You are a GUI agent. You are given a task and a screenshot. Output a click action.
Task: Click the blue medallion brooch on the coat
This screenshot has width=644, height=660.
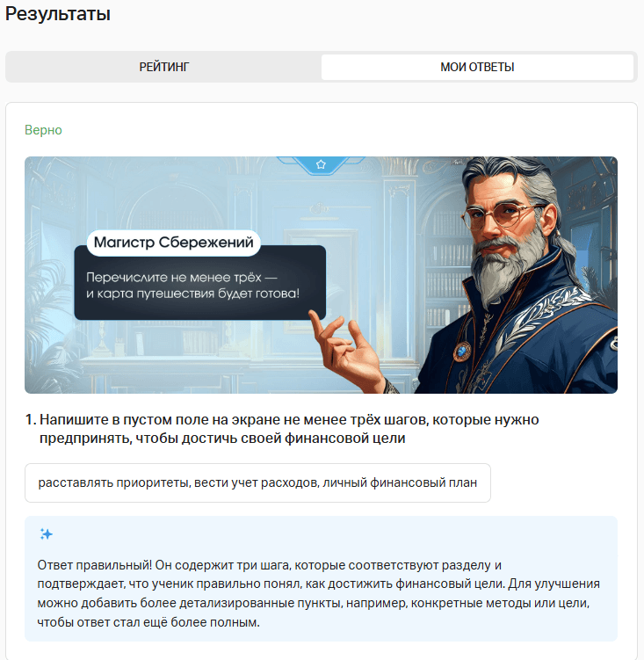pyautogui.click(x=462, y=351)
